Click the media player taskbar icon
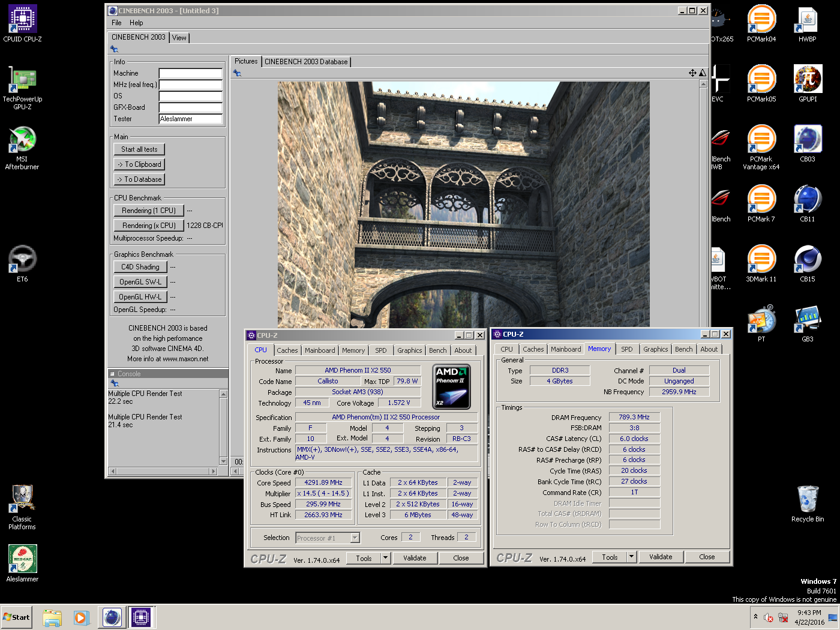The image size is (840, 630). click(x=81, y=617)
